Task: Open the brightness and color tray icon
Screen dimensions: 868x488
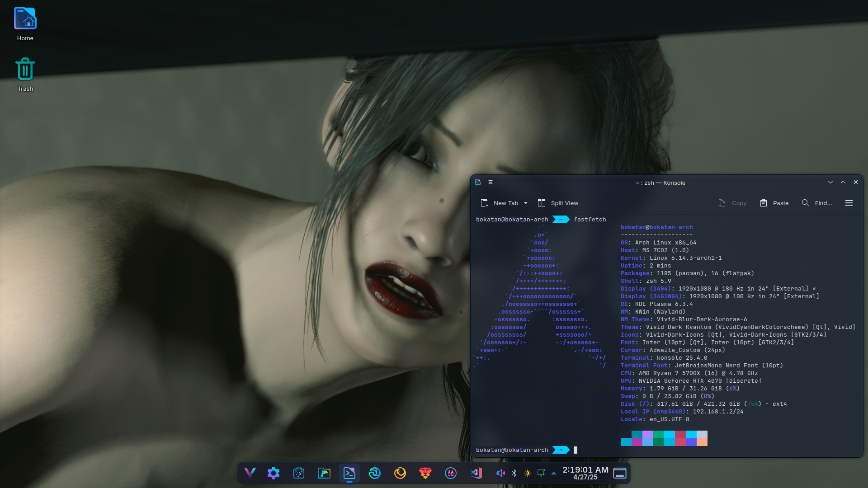Action: (528, 473)
